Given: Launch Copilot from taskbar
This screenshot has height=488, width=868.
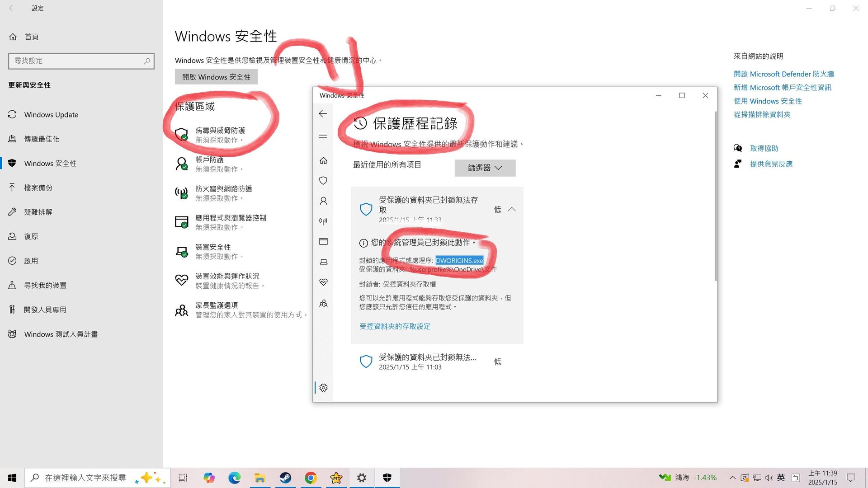Looking at the screenshot, I should click(209, 478).
